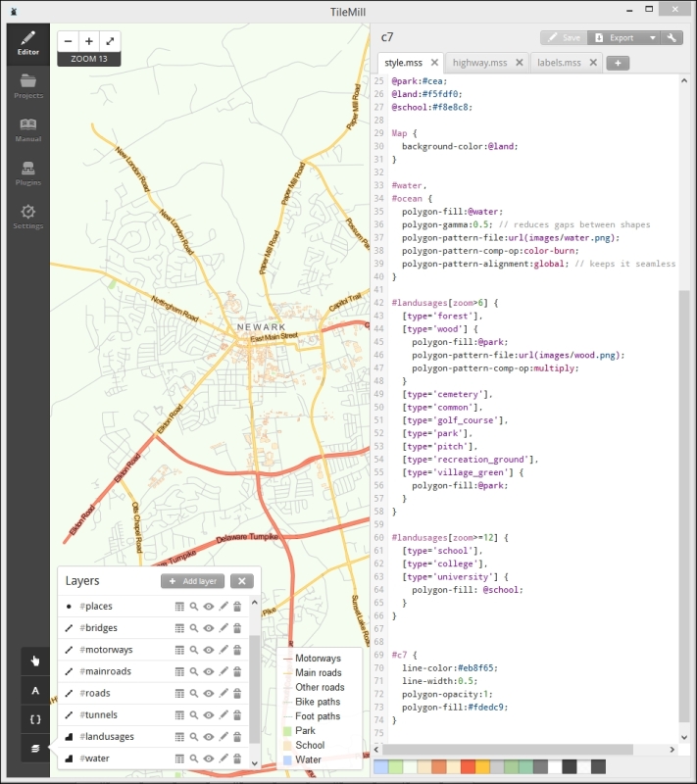Toggle visibility of the #water layer
697x784 pixels.
tap(209, 758)
